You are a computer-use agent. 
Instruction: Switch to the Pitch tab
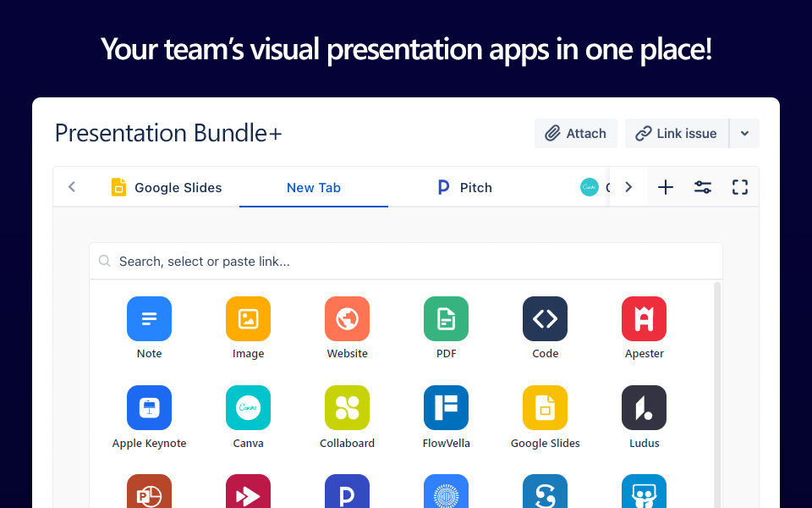[464, 187]
